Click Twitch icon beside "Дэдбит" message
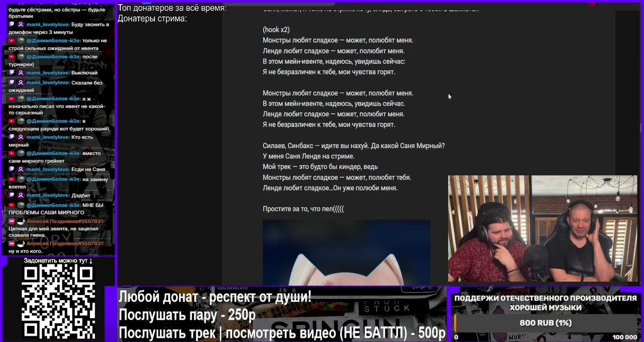Screen dimensions: 644x342 (x=11, y=195)
